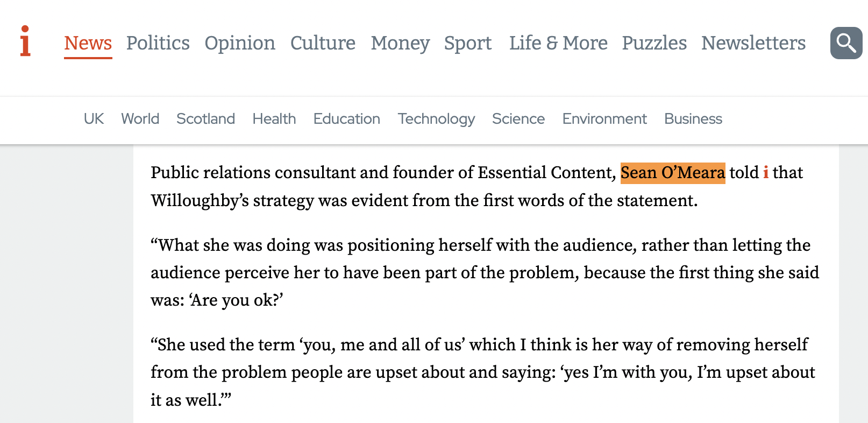Select the Scotland news link
The height and width of the screenshot is (423, 868).
point(205,119)
